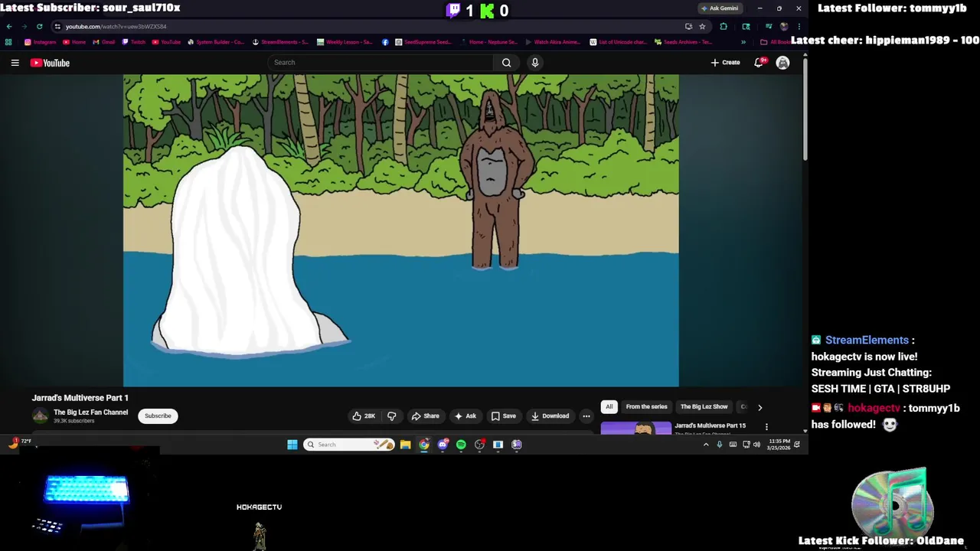Select the From the series chip
The width and height of the screenshot is (980, 551).
(x=646, y=407)
